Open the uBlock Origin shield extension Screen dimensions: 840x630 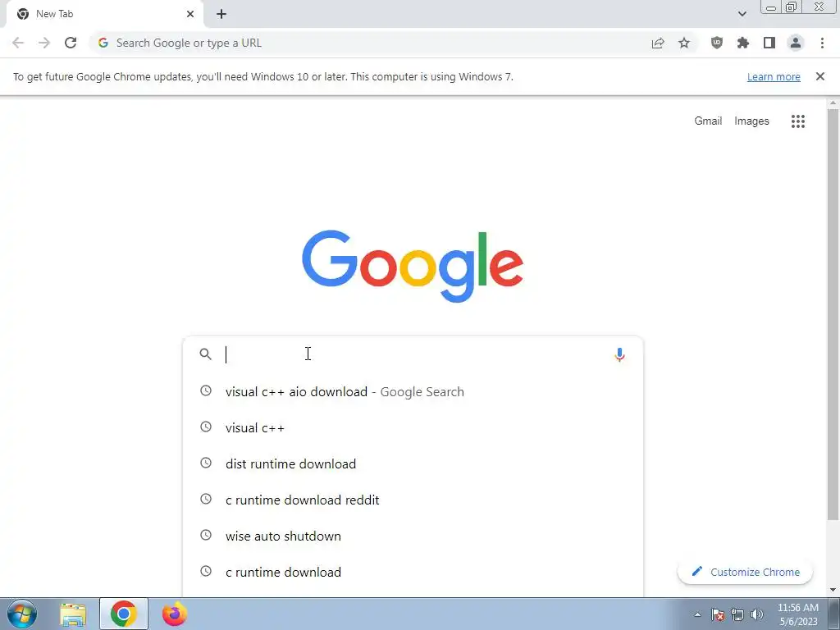tap(716, 43)
